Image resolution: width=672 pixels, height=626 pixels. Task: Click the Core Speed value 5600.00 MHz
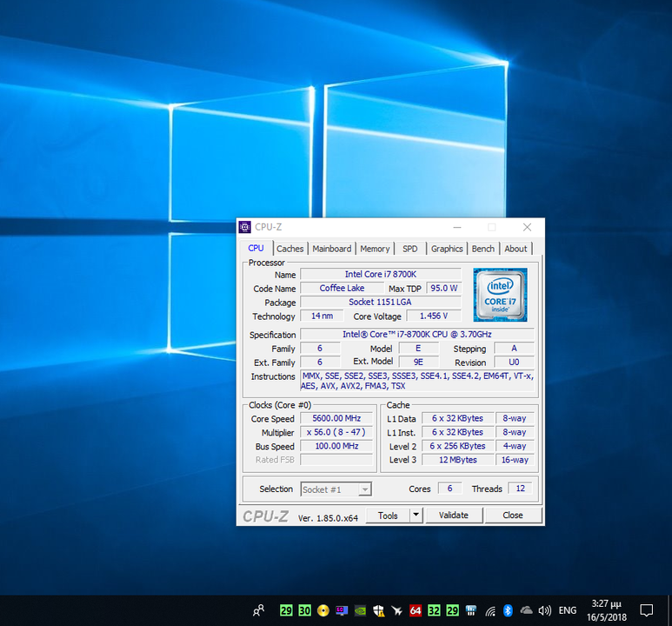coord(336,418)
